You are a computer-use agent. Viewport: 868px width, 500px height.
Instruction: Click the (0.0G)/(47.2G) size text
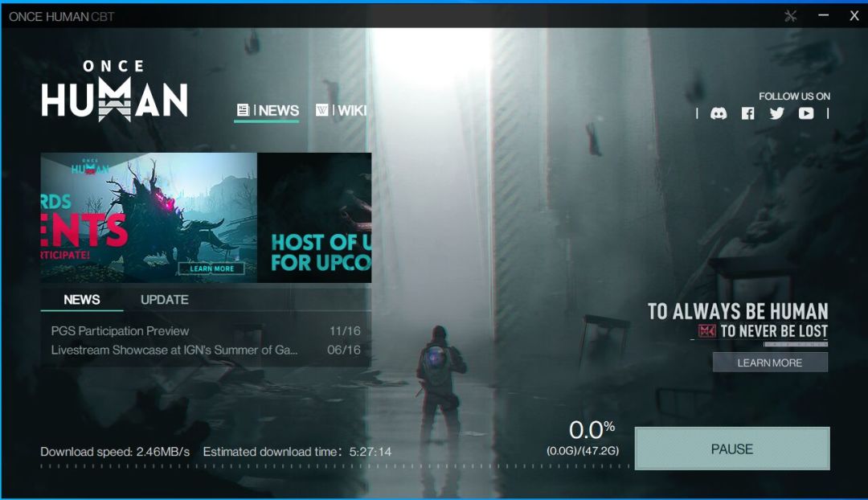583,451
